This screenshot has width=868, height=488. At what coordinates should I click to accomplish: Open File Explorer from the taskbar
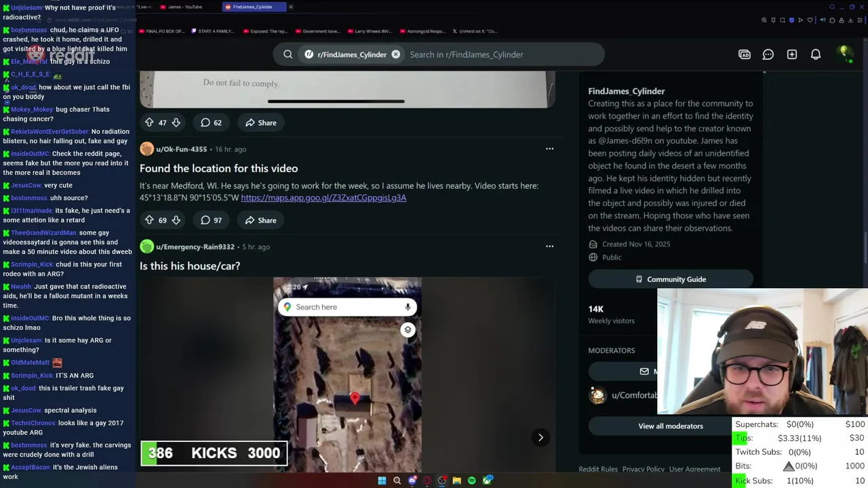(x=457, y=481)
